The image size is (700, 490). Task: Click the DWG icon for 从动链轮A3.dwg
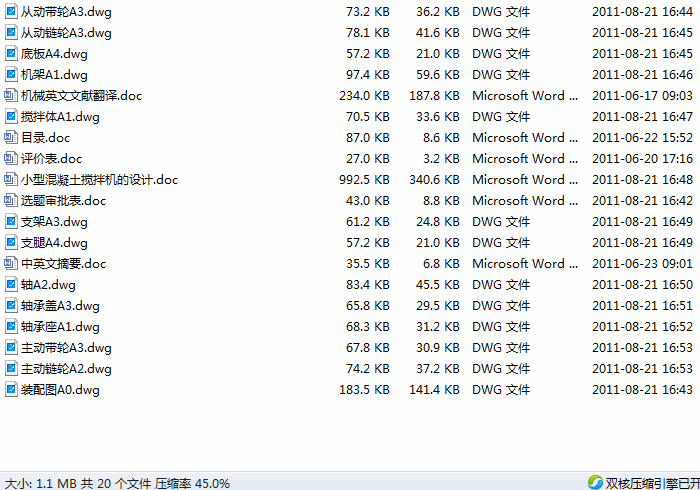point(11,32)
